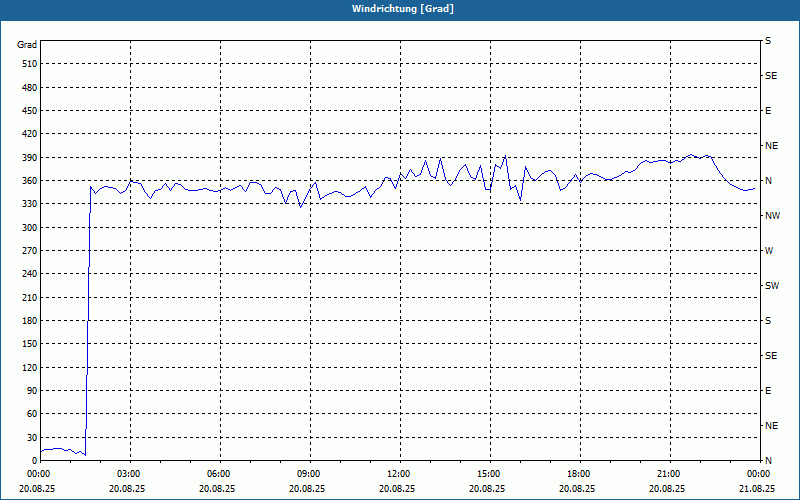Select the '210' y-axis value
This screenshot has width=800, height=500.
[x=30, y=297]
